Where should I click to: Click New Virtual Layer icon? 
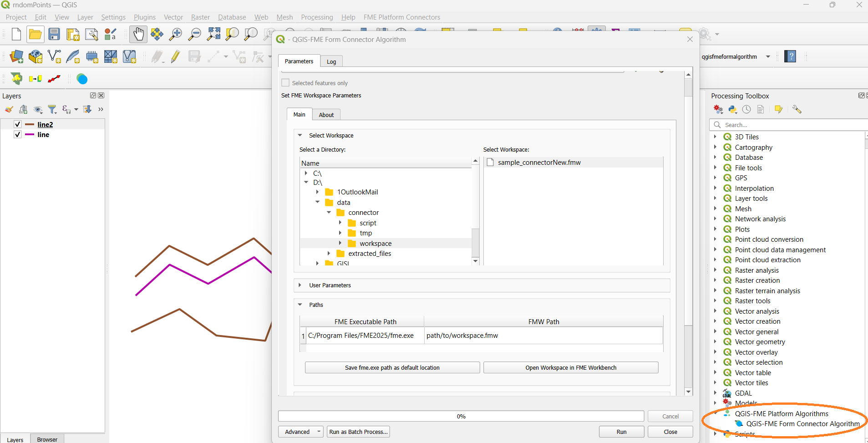(129, 56)
